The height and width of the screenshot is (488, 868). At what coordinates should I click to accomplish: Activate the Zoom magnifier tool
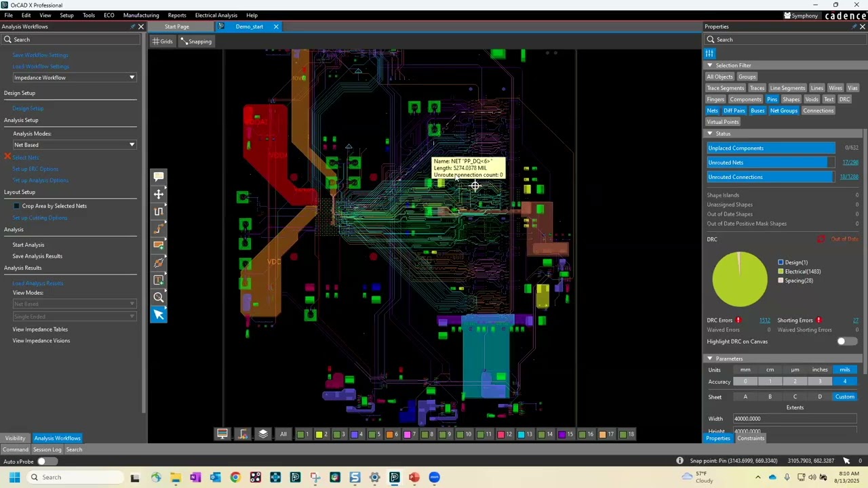pyautogui.click(x=159, y=298)
